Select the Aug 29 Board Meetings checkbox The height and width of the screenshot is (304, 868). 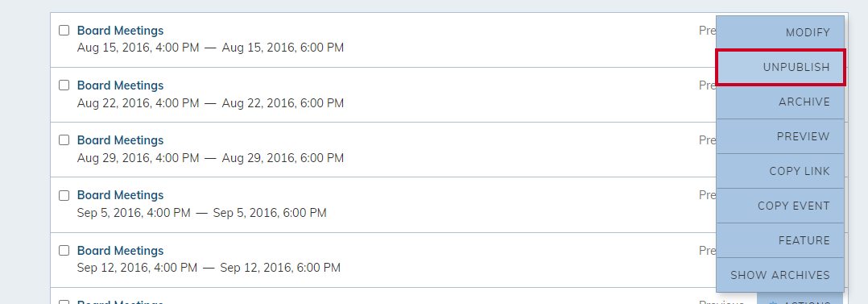64,140
